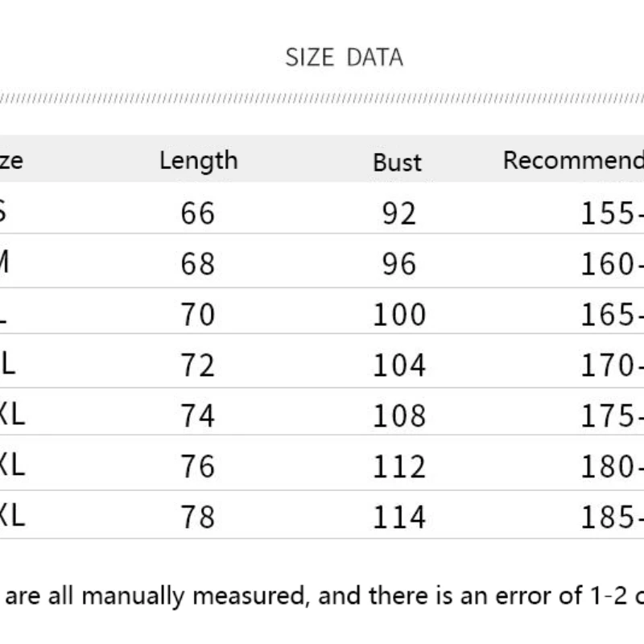
Task: Select the Bust column header
Action: pyautogui.click(x=397, y=162)
